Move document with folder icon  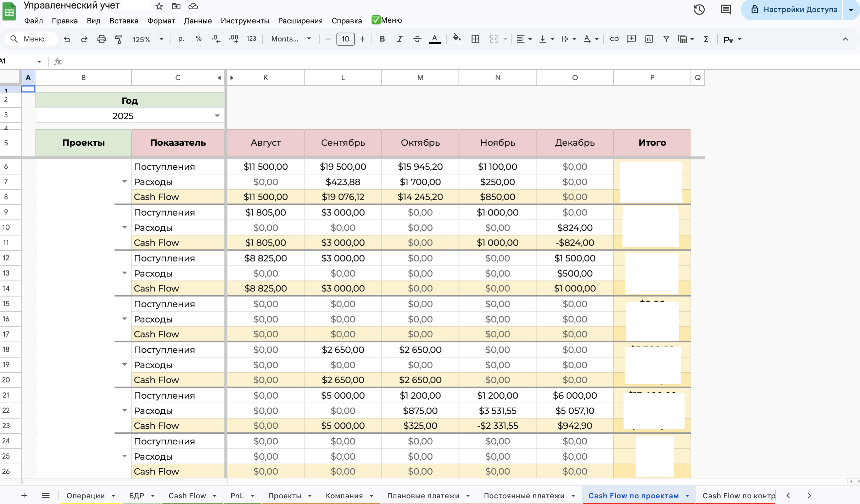coord(176,6)
